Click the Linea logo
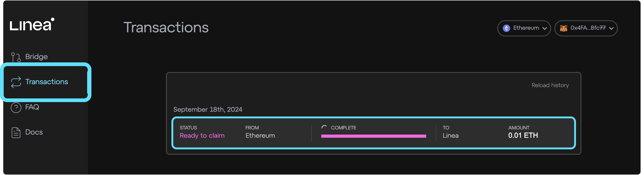 (x=32, y=24)
